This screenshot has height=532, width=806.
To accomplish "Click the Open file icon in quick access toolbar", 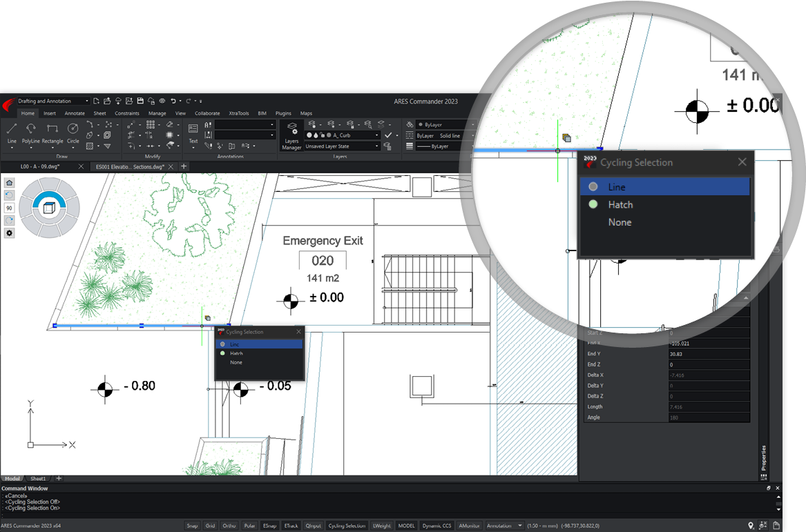I will coord(107,101).
